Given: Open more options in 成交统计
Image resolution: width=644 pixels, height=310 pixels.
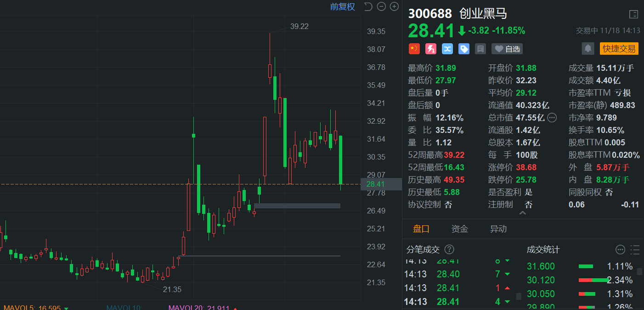Looking at the screenshot, I should coord(620,250).
